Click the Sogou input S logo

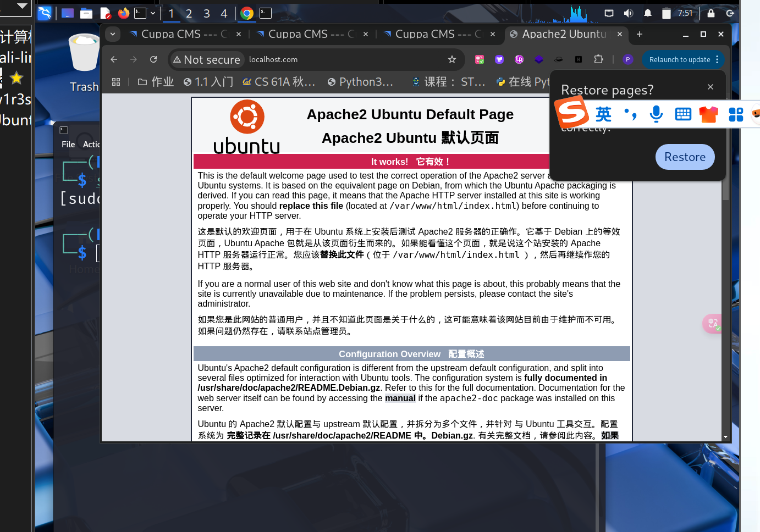click(x=572, y=112)
